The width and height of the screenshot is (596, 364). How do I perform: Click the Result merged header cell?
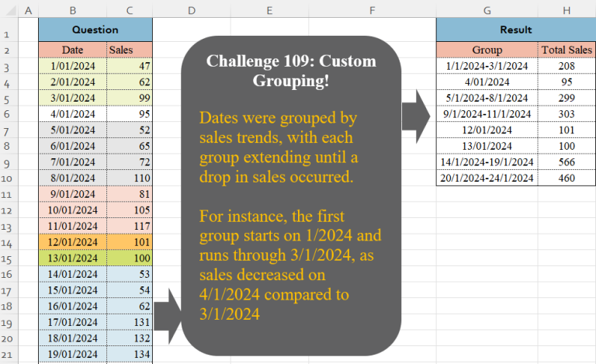click(x=515, y=29)
